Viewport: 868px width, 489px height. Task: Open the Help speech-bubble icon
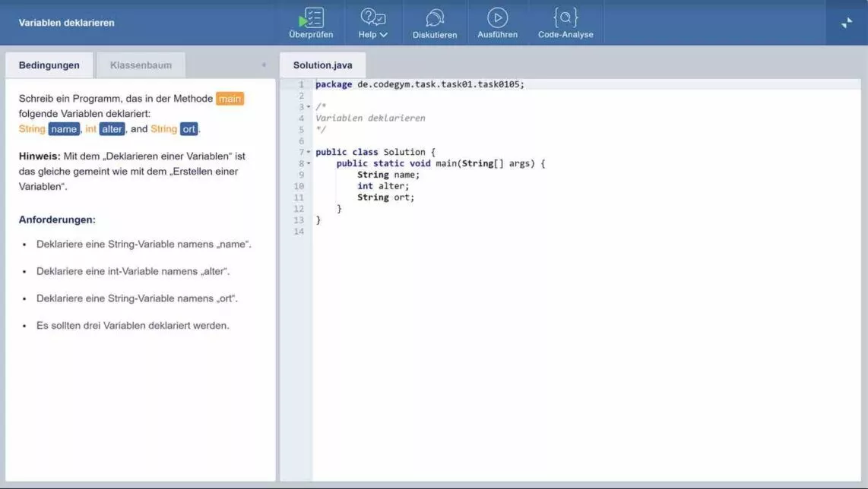tap(373, 17)
